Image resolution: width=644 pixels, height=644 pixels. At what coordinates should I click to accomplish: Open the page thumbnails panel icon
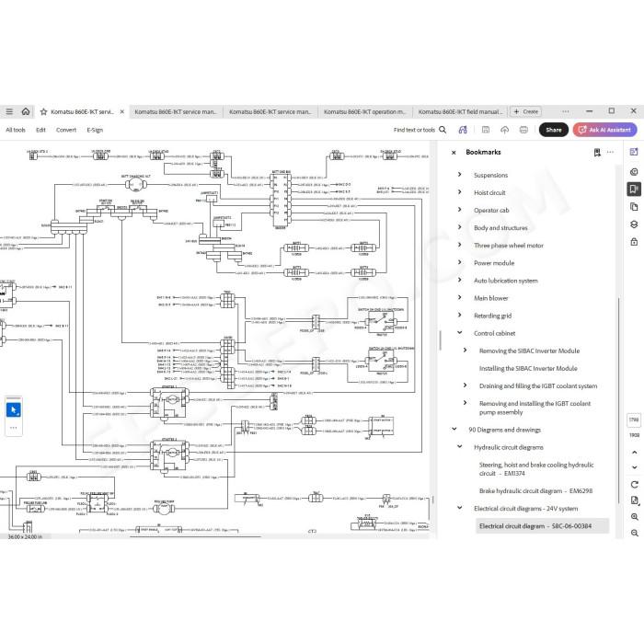tap(634, 207)
